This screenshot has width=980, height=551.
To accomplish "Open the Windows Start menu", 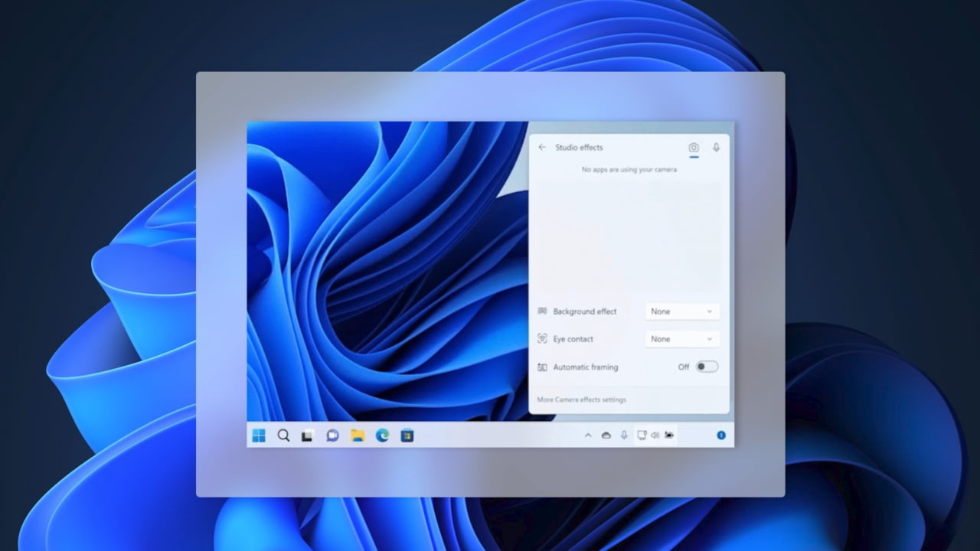I will (259, 435).
